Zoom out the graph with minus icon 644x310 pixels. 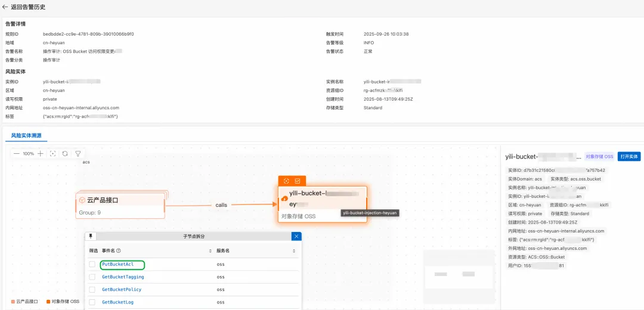tap(17, 154)
